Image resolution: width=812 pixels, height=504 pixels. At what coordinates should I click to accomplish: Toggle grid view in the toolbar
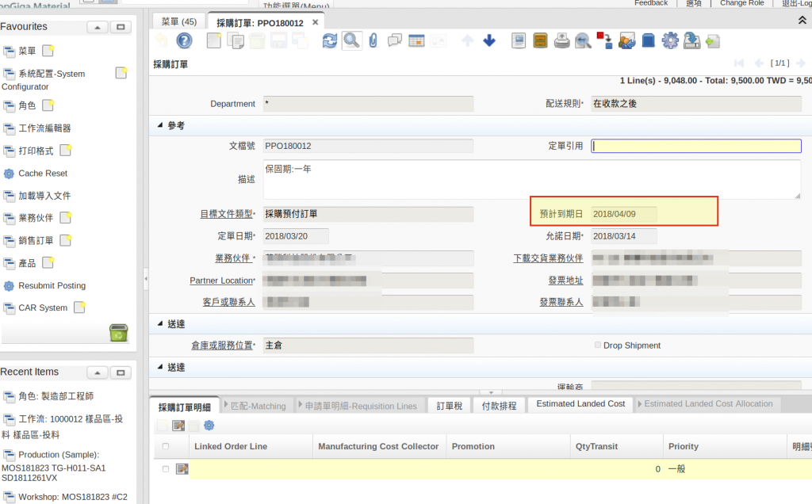coord(416,40)
